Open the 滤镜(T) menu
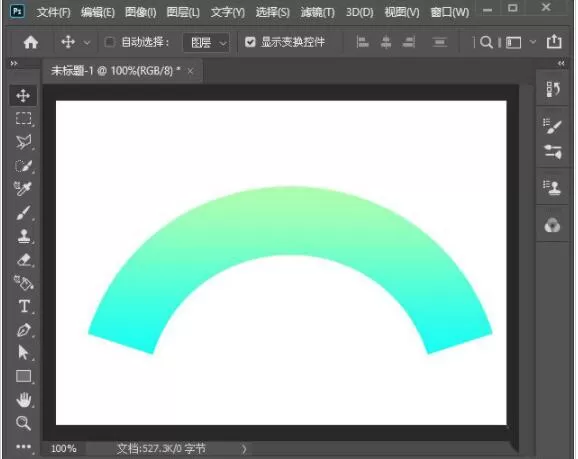The height and width of the screenshot is (459, 578). [317, 13]
